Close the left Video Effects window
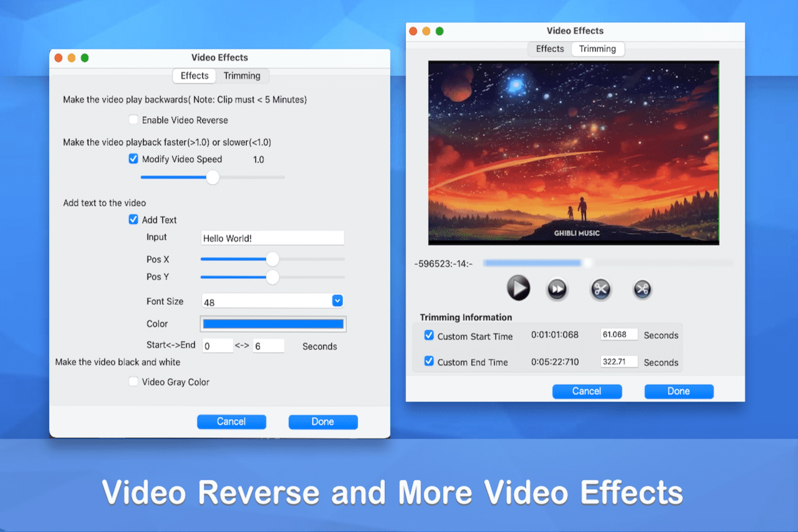The image size is (798, 532). pos(59,58)
